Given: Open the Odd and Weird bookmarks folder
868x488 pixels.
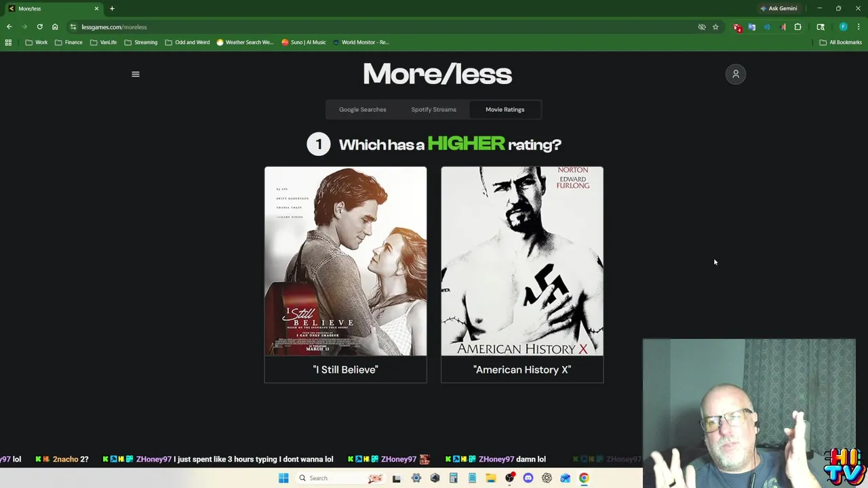Looking at the screenshot, I should pos(188,42).
